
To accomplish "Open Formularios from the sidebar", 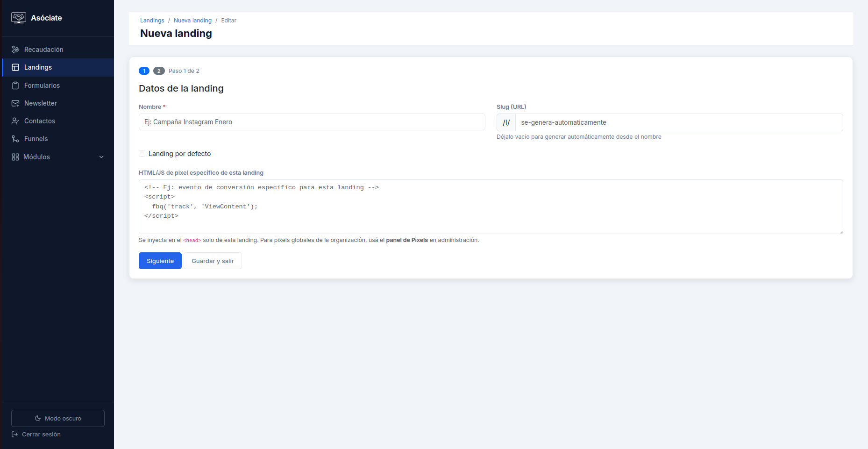I will click(58, 86).
